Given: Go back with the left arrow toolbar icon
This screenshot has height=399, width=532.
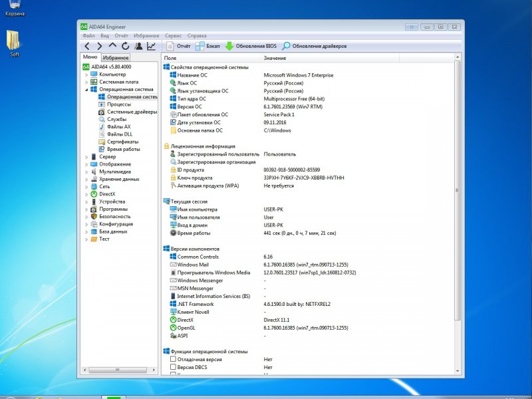Looking at the screenshot, I should 87,46.
